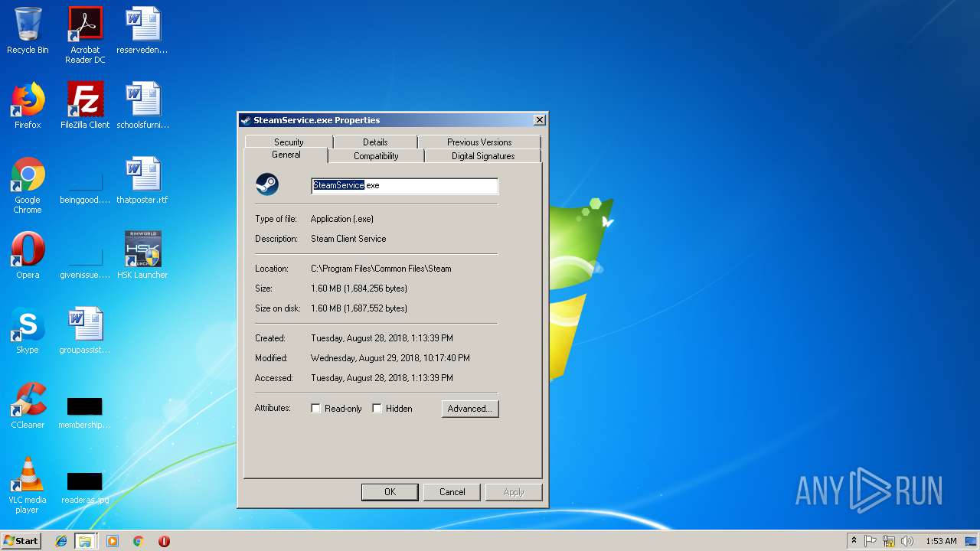
Task: Open Windows Media Player taskbar icon
Action: [x=113, y=541]
